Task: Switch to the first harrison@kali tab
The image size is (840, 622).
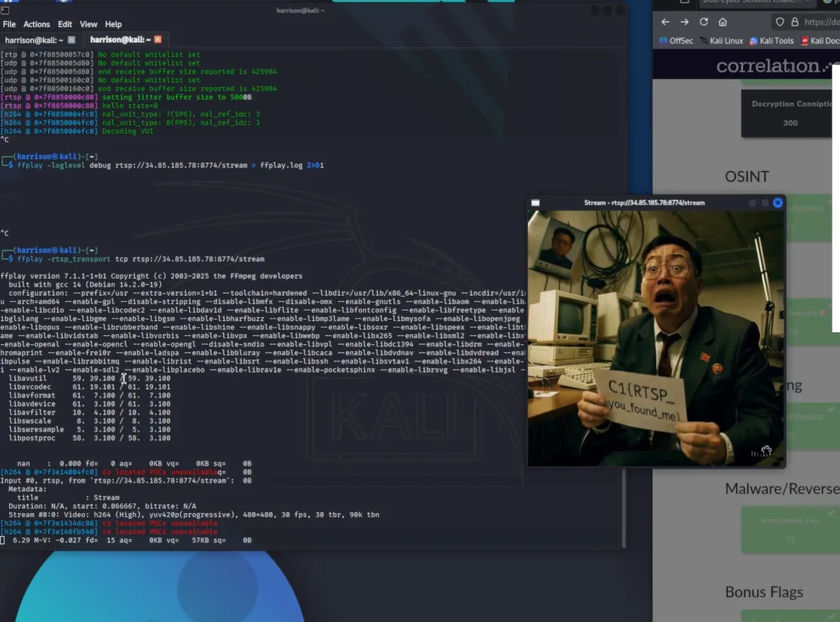Action: coord(34,40)
